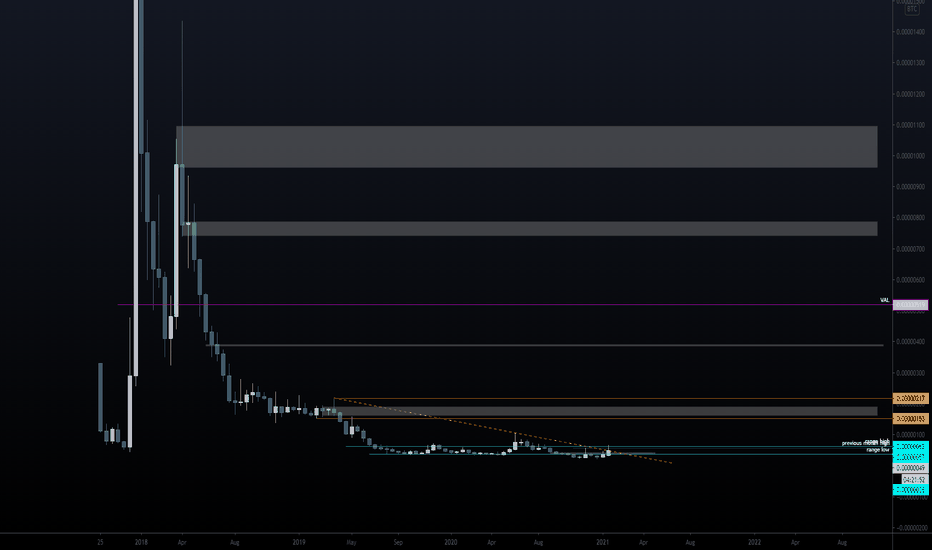The height and width of the screenshot is (550, 932).
Task: Click the May label on time axis
Action: 351,542
